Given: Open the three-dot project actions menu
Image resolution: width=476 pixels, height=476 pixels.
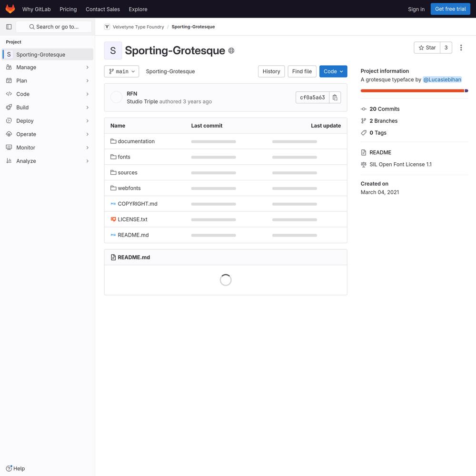Looking at the screenshot, I should click(x=461, y=48).
